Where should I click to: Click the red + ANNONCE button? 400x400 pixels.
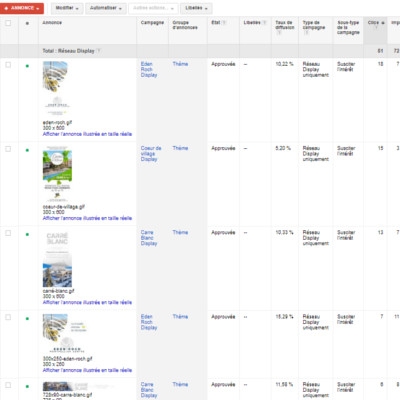[22, 8]
